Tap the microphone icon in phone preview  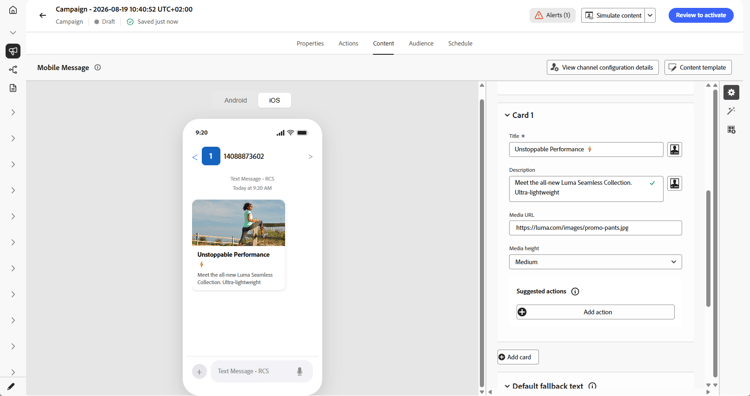click(x=299, y=371)
